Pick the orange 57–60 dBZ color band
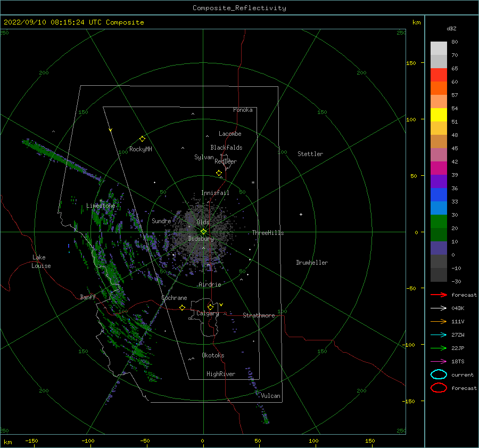The image size is (479, 448). [x=439, y=88]
